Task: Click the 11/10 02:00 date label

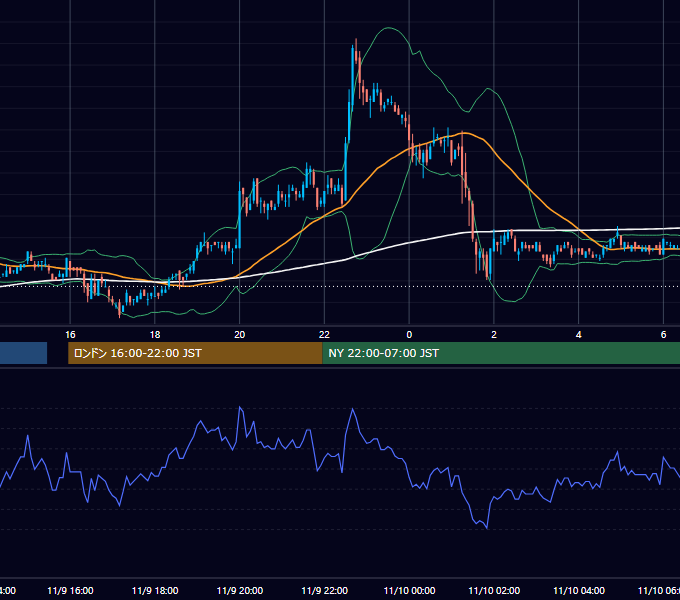Action: click(494, 590)
